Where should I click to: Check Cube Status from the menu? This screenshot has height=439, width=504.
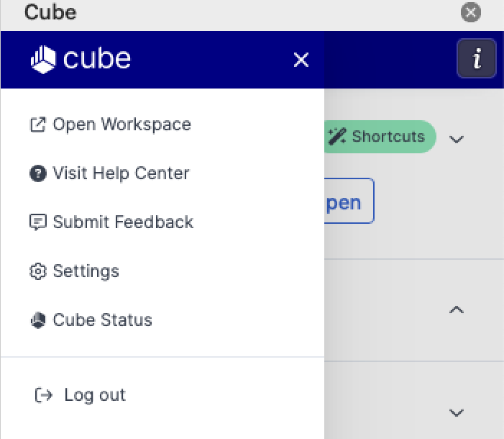coord(102,320)
